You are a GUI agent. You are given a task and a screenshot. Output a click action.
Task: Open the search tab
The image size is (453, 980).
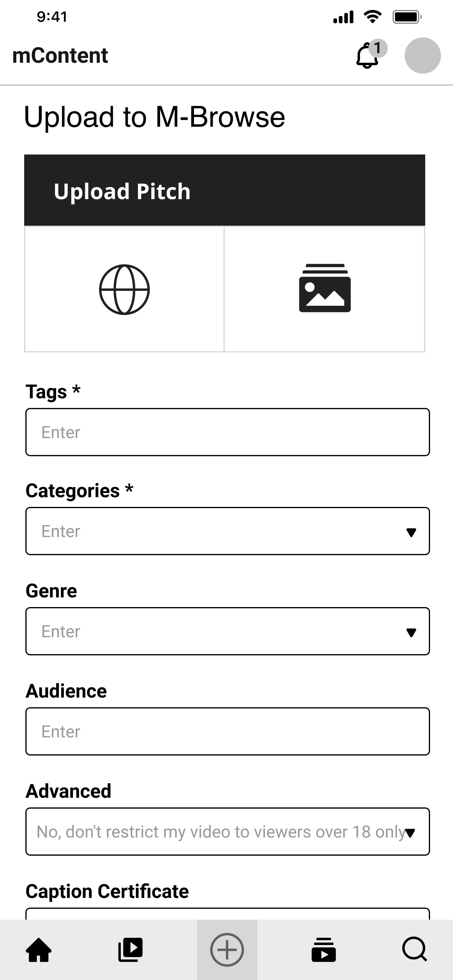tap(414, 950)
